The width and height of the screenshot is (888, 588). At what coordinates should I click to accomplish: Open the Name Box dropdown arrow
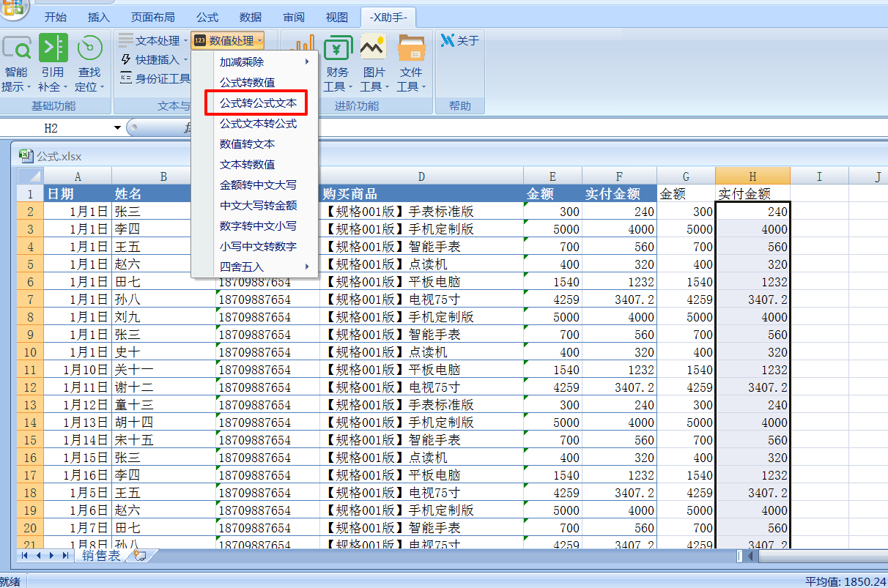point(117,128)
